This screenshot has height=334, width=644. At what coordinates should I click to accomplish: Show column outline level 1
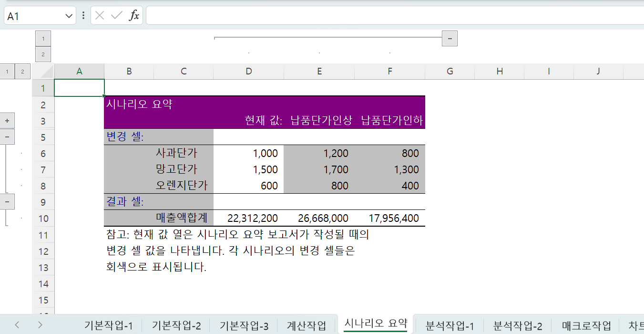[x=43, y=39]
